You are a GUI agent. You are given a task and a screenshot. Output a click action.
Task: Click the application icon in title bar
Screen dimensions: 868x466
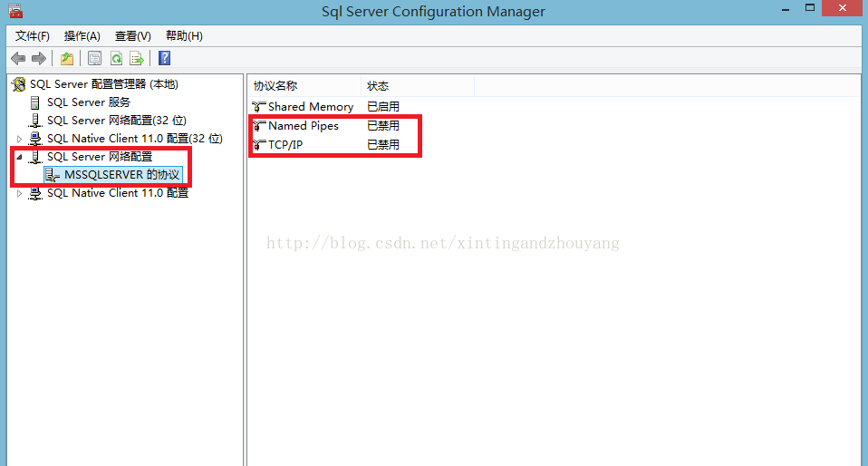tap(16, 11)
